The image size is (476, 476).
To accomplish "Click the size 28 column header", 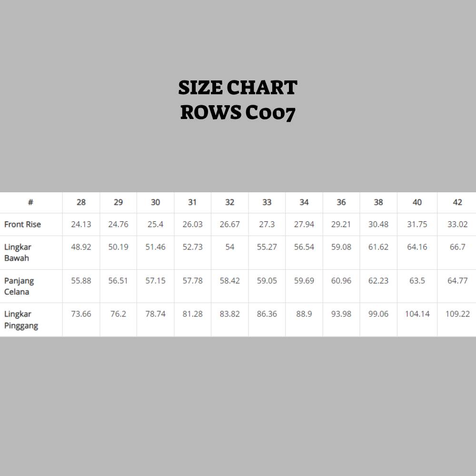I will 81,202.
